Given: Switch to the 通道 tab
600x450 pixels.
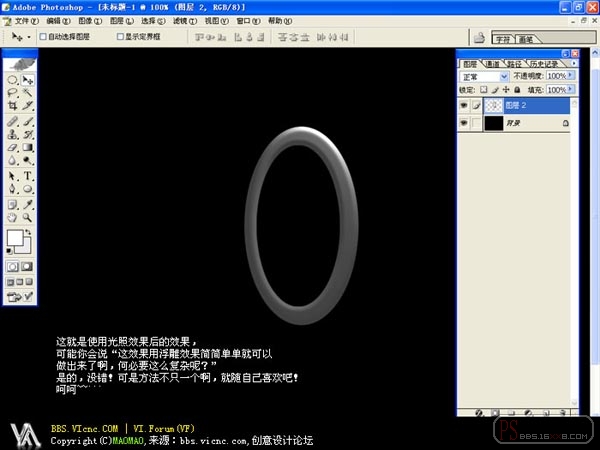Looking at the screenshot, I should 492,64.
